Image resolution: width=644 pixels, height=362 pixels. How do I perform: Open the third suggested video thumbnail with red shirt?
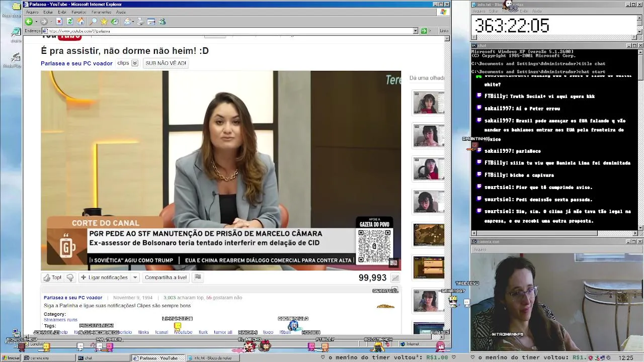click(429, 169)
